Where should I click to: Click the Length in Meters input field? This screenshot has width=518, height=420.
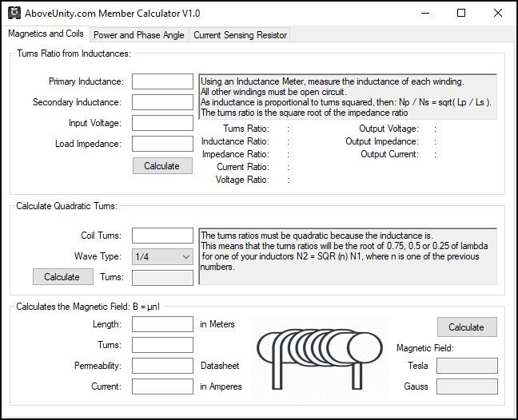pos(162,324)
